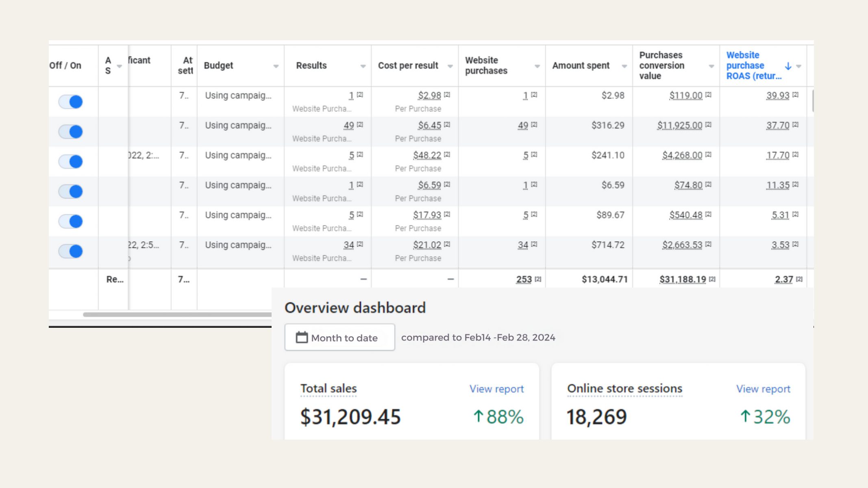The image size is (868, 488).
Task: Open View report for Online store sessions
Action: (x=763, y=389)
